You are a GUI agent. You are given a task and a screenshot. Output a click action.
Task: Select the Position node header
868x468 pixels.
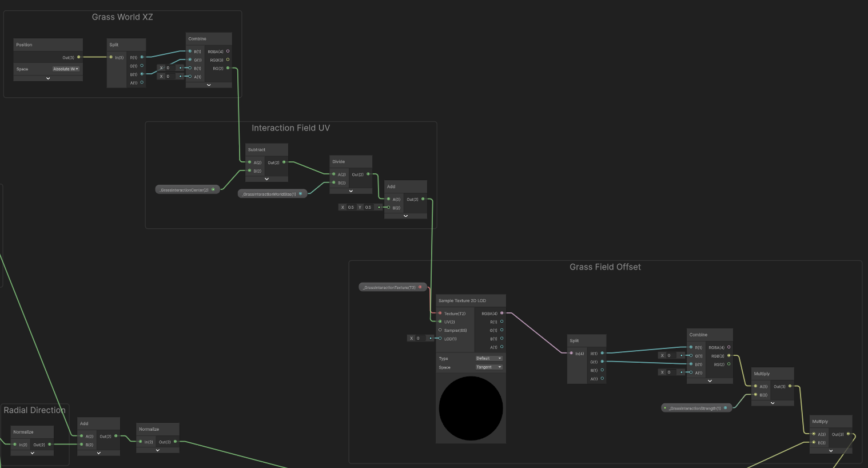coord(48,45)
